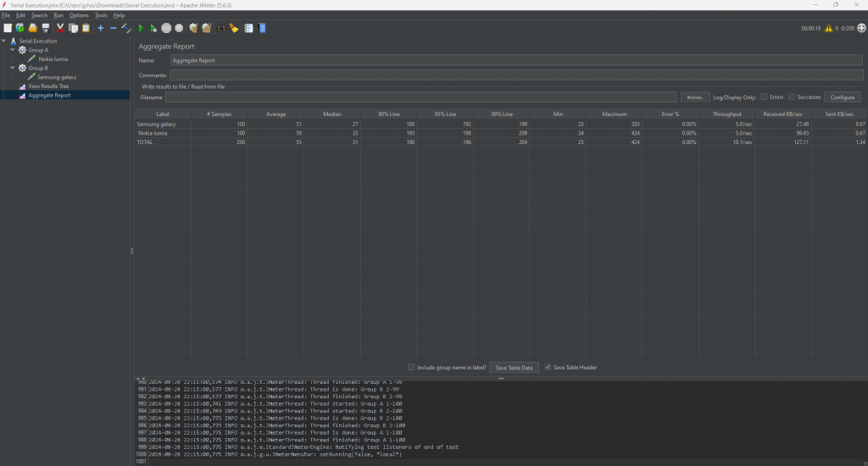The height and width of the screenshot is (466, 868).
Task: Click the Copy icon in toolbar
Action: pyautogui.click(x=73, y=28)
